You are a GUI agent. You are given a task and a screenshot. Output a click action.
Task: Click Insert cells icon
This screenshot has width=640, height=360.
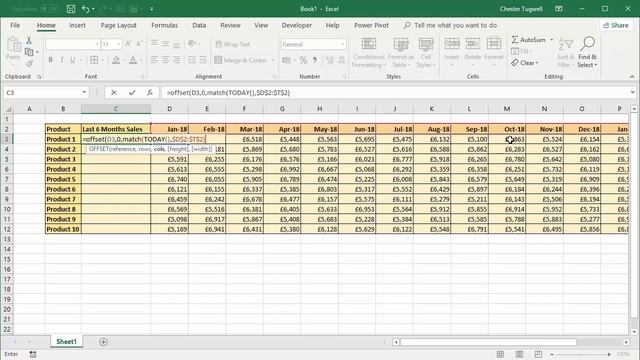(x=452, y=44)
